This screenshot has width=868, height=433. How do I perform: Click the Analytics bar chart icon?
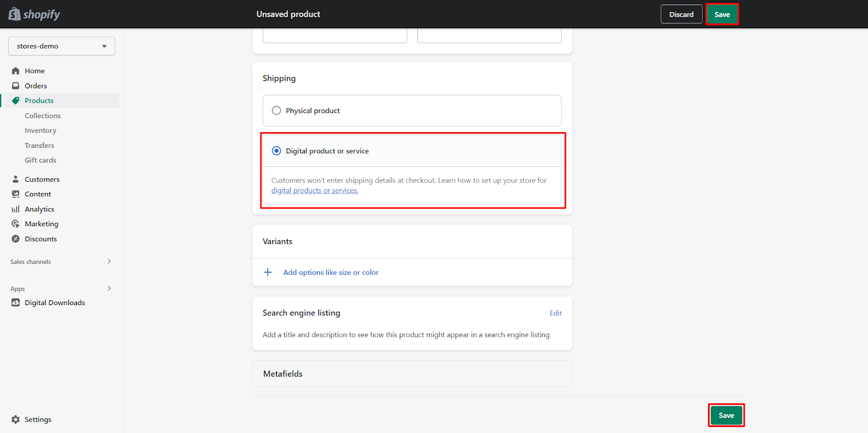[x=16, y=209]
